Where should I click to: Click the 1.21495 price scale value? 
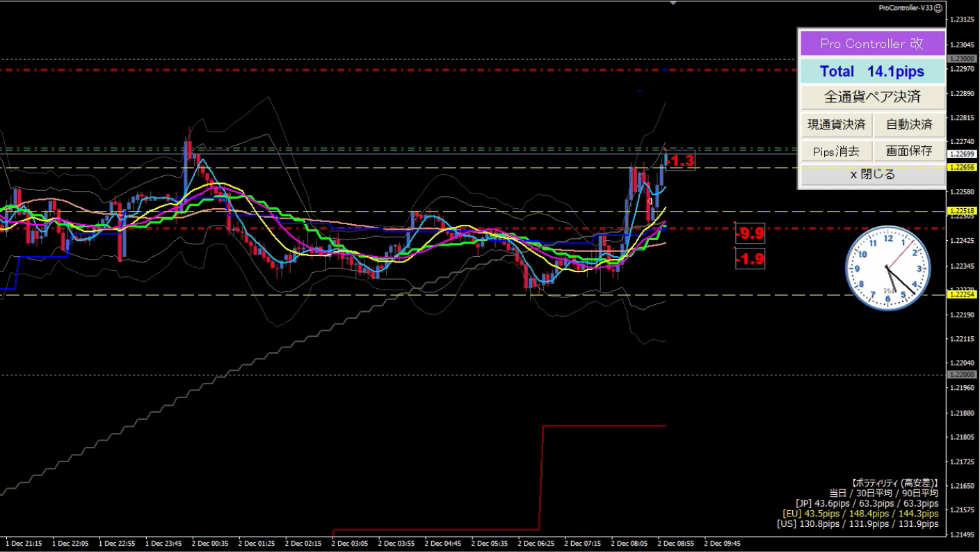point(962,535)
